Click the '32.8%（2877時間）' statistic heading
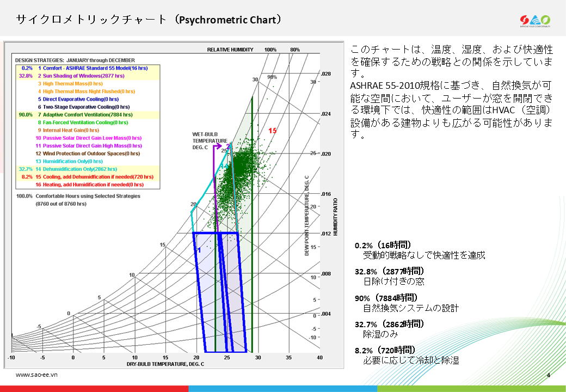The width and height of the screenshot is (566, 392). (x=390, y=271)
